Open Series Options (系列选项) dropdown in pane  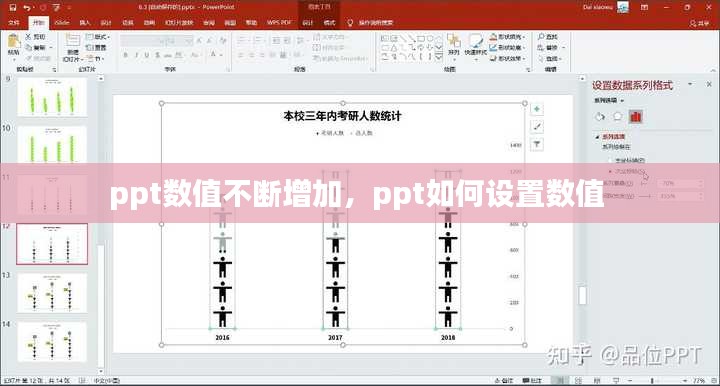pos(609,100)
